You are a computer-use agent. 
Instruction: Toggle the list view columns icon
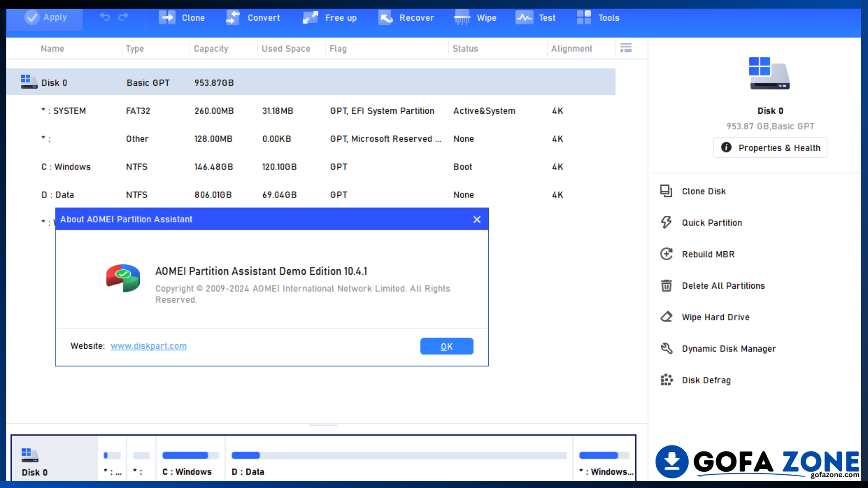(626, 48)
